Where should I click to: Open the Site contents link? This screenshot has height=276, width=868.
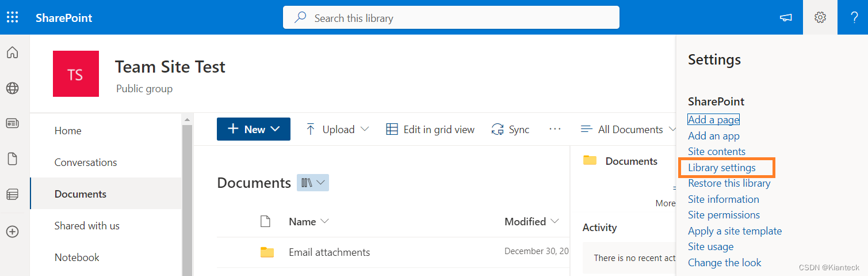(717, 152)
